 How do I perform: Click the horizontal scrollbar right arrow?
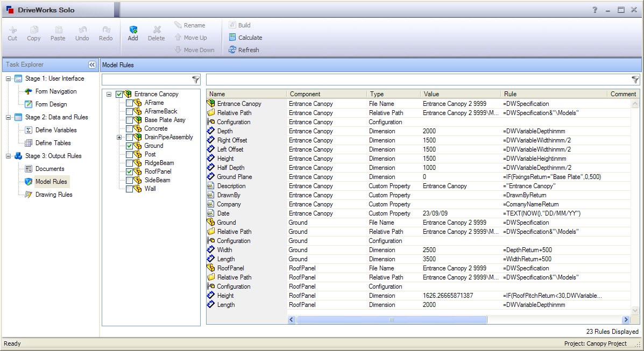[x=626, y=319]
